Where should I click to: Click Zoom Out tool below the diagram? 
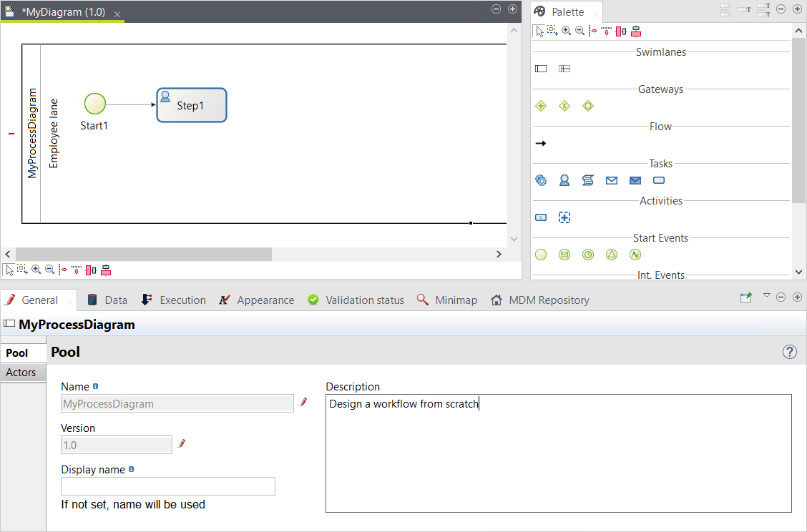tap(49, 269)
